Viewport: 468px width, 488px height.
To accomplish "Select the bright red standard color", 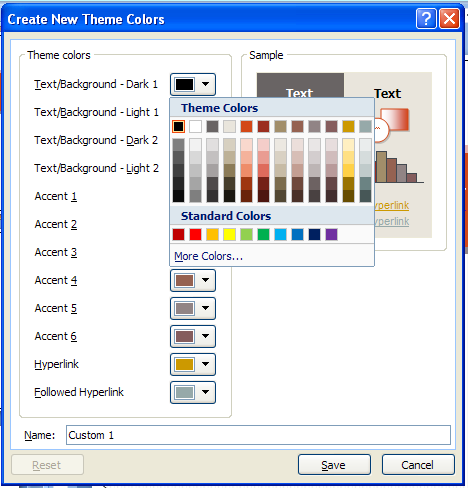I will click(195, 235).
